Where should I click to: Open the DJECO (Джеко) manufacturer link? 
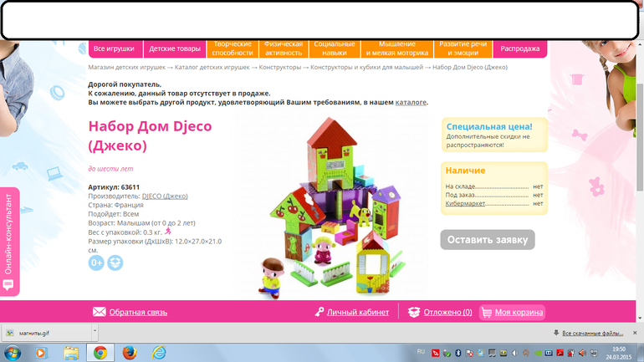pyautogui.click(x=165, y=196)
